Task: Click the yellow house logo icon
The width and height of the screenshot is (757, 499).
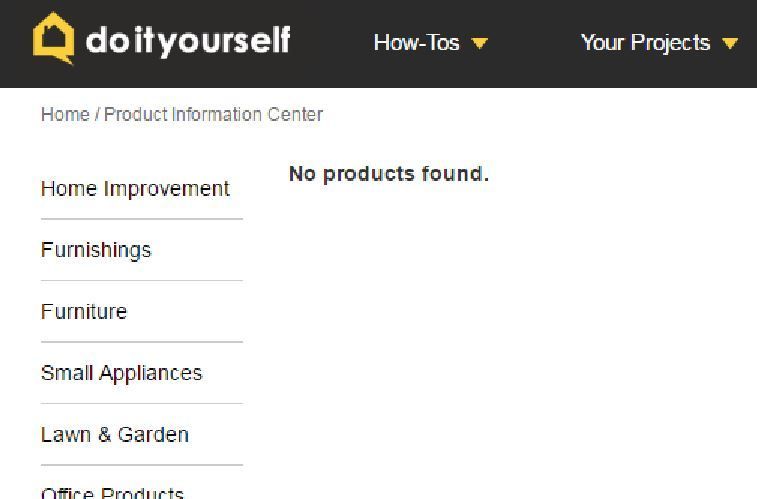Action: [x=54, y=38]
